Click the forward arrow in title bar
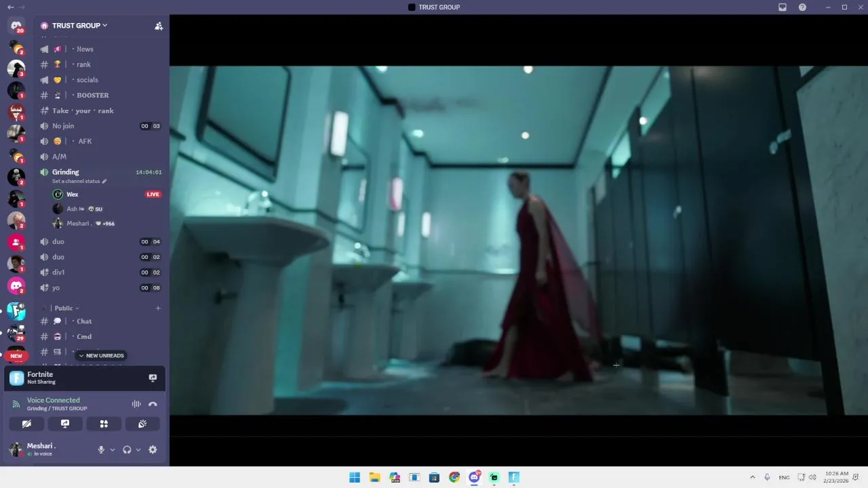 (x=22, y=7)
